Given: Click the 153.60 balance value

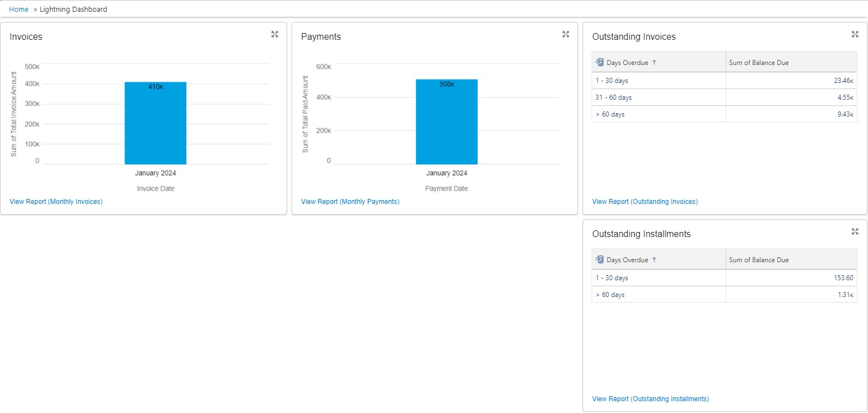Looking at the screenshot, I should (843, 278).
